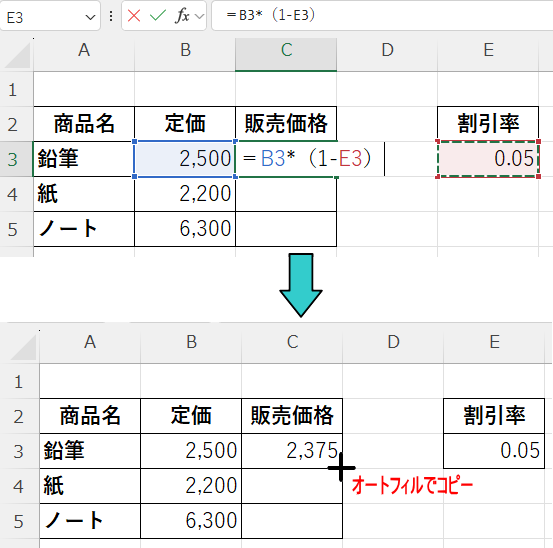Click the three-dot handle beside the Name Box
The width and height of the screenshot is (553, 548).
click(111, 16)
